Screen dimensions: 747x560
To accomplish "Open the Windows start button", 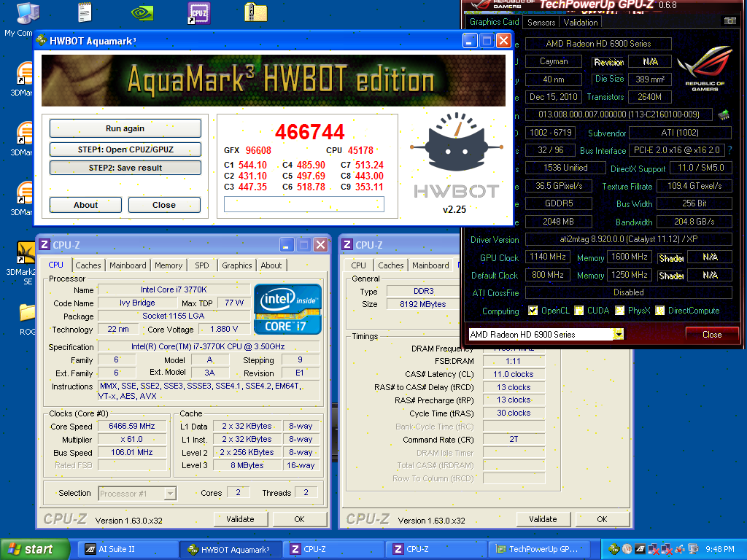I will click(34, 549).
